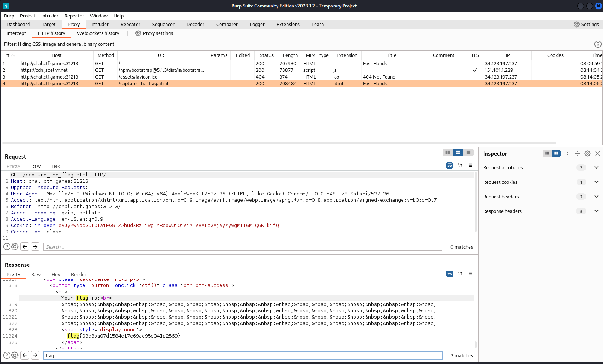Viewport: 603px width, 364px height.
Task: Open request search help question mark icon
Action: [x=7, y=246]
